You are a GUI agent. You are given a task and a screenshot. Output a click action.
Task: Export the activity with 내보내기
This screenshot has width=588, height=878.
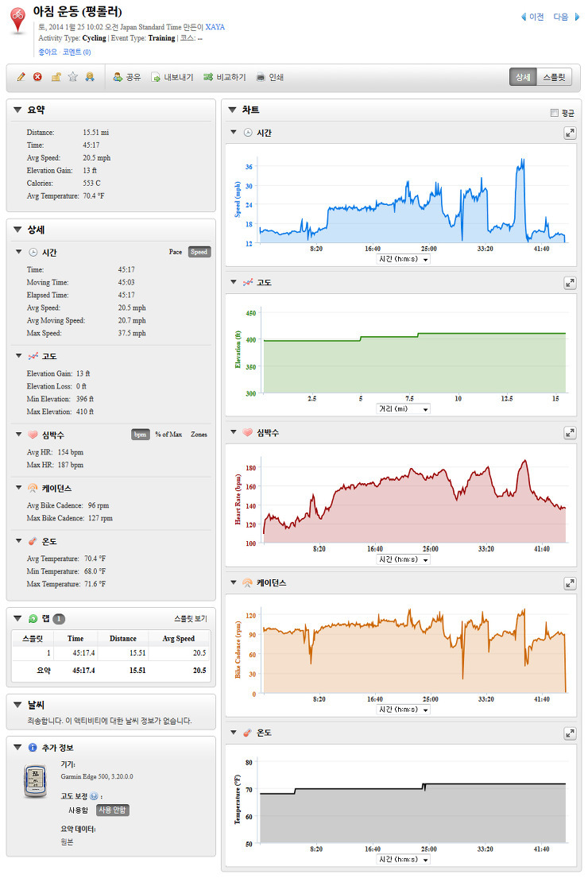coord(172,77)
